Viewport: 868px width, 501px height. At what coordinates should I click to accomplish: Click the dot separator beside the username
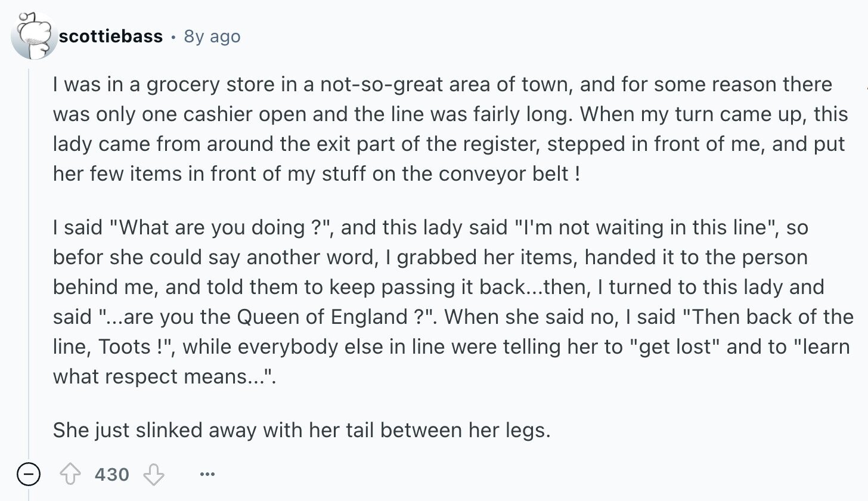[x=173, y=37]
